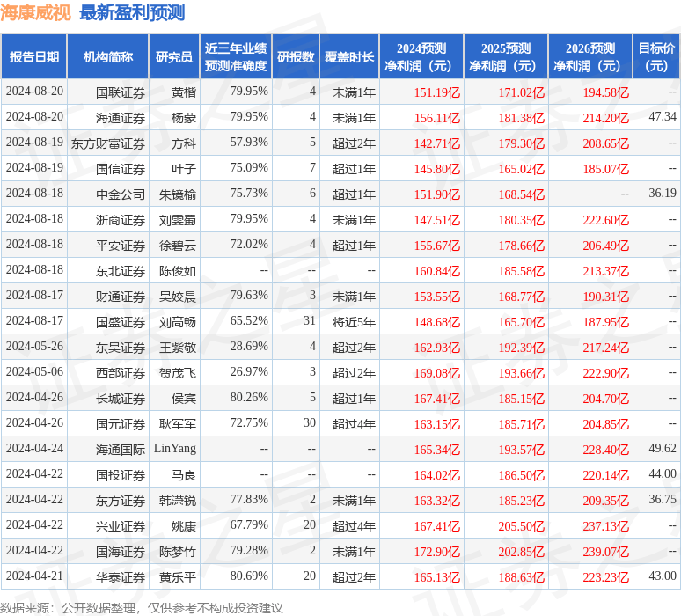Click the 49.62 target price

663,448
